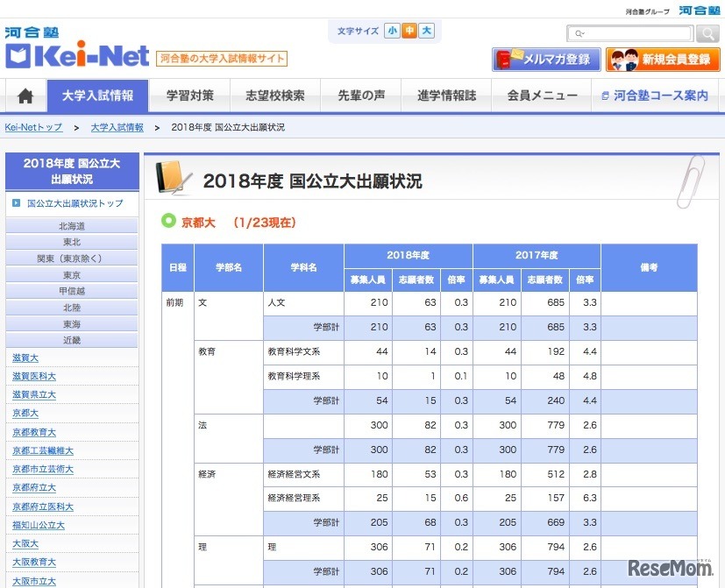Open the 先輩の声 menu item
Viewport: 725px width, 588px height.
coord(362,96)
